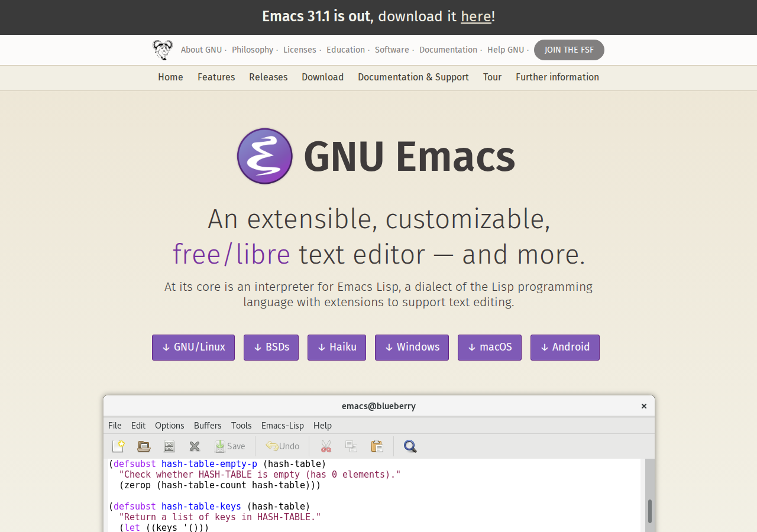Click the Home nav item

pyautogui.click(x=170, y=77)
